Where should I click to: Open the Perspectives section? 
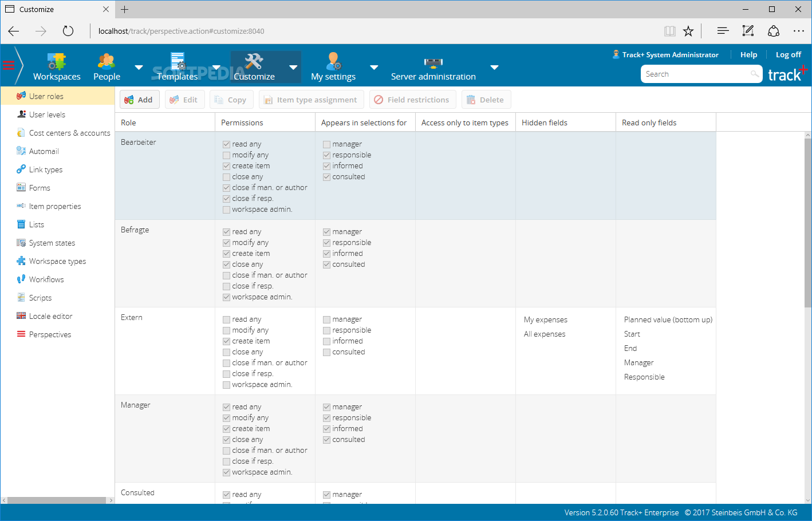[57, 334]
